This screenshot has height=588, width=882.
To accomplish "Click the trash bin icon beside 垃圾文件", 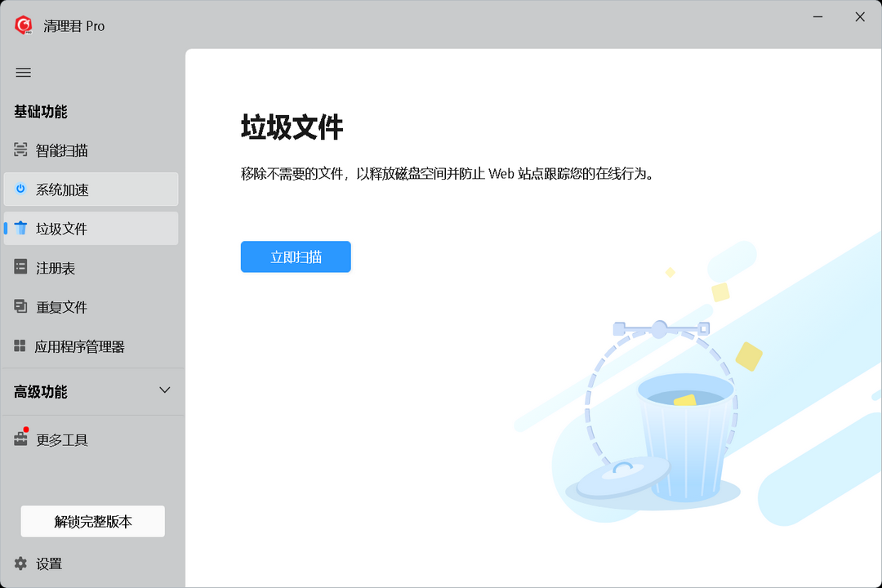I will [20, 228].
